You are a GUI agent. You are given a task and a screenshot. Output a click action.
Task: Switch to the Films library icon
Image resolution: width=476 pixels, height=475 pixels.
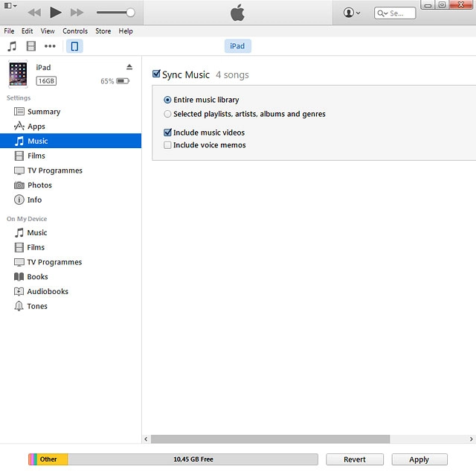[31, 46]
